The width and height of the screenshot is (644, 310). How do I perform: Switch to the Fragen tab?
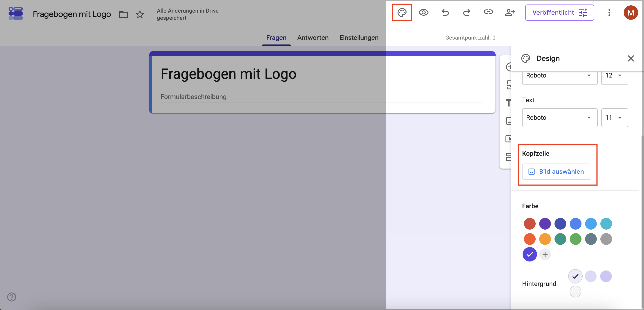pyautogui.click(x=276, y=38)
